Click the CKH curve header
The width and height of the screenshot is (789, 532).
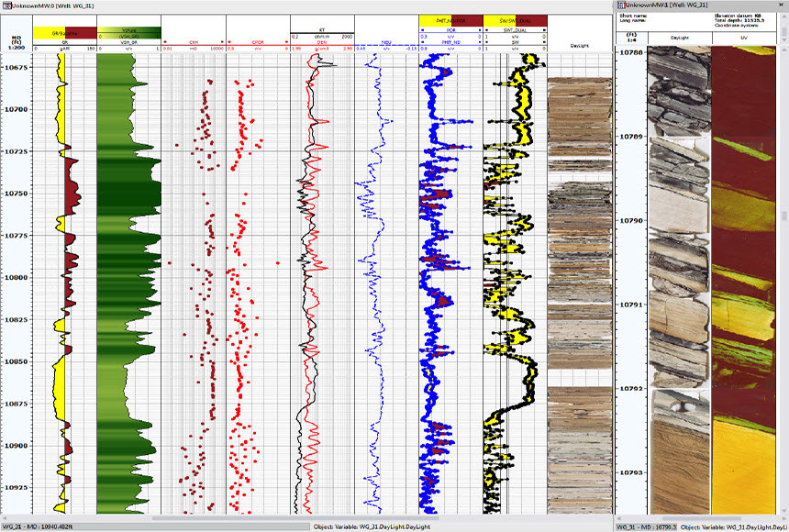coord(193,42)
